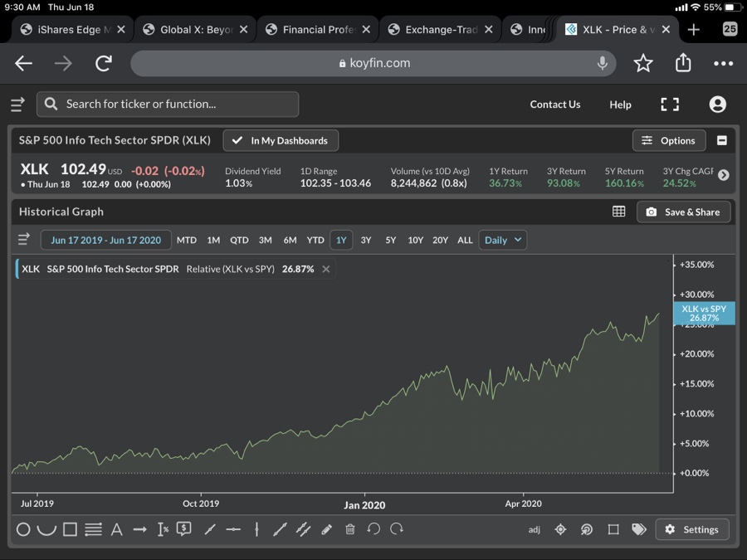Toggle the square frame icon in chart toolbar
The image size is (747, 560).
[x=613, y=529]
